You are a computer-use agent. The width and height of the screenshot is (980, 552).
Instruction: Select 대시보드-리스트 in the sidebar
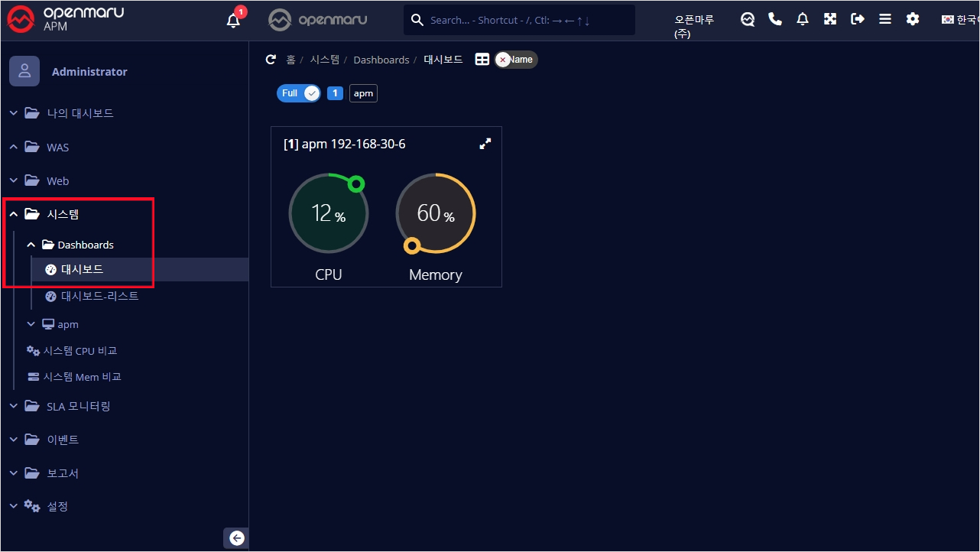pyautogui.click(x=99, y=296)
